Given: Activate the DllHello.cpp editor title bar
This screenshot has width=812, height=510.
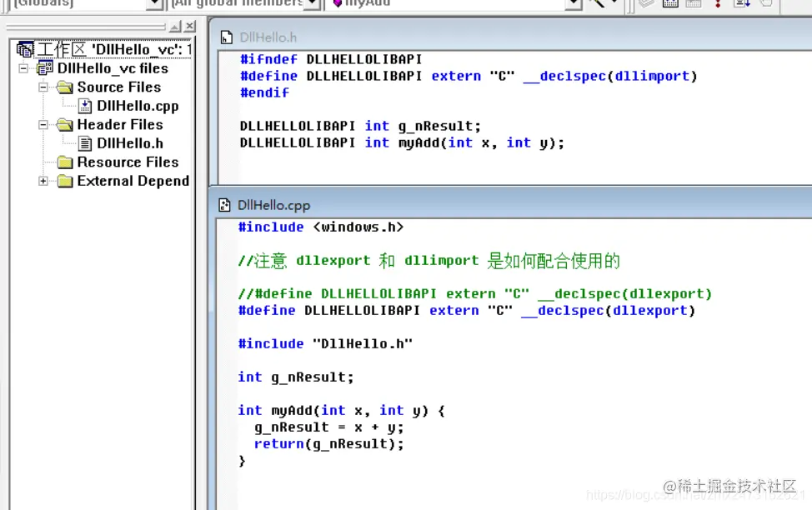Looking at the screenshot, I should click(x=512, y=205).
